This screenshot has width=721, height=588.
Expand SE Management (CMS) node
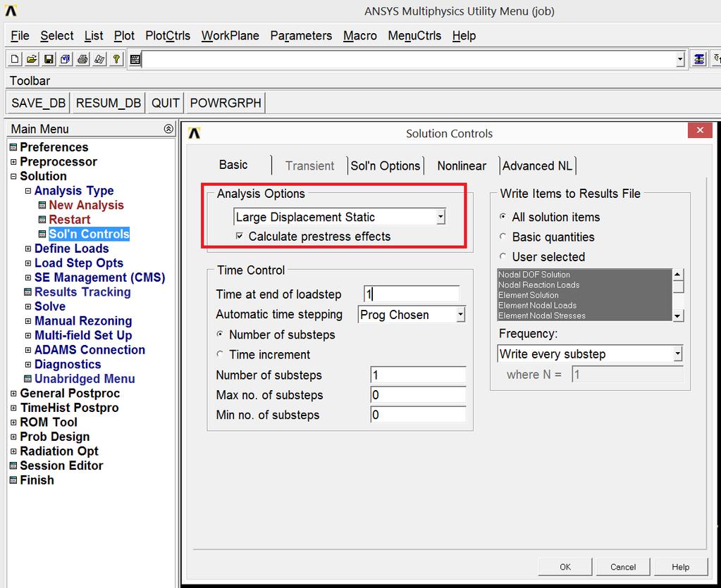28,277
